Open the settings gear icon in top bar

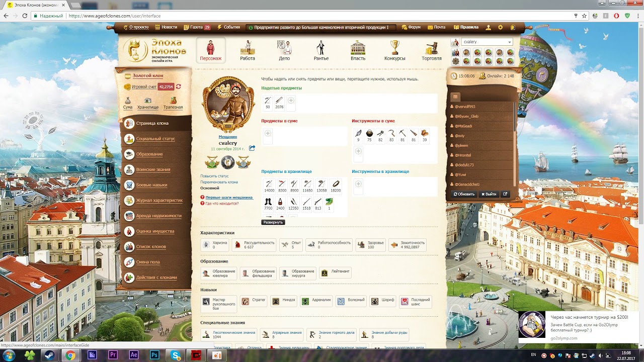click(500, 27)
